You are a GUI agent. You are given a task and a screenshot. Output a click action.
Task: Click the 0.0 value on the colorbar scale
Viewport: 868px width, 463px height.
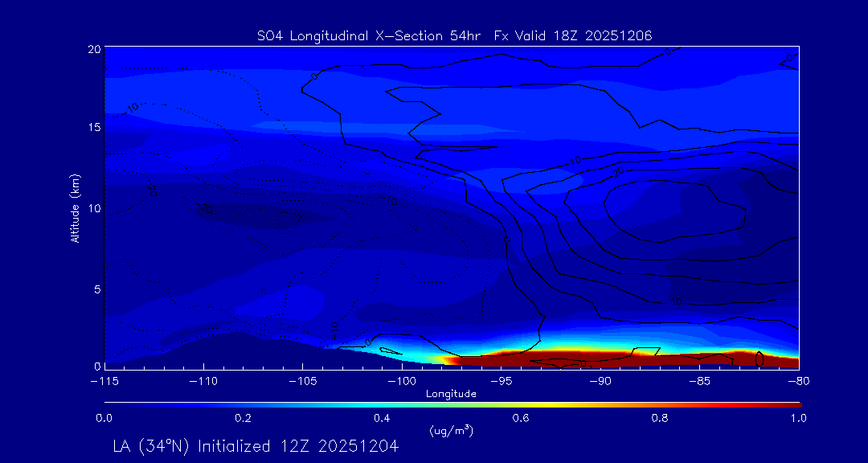pos(104,418)
